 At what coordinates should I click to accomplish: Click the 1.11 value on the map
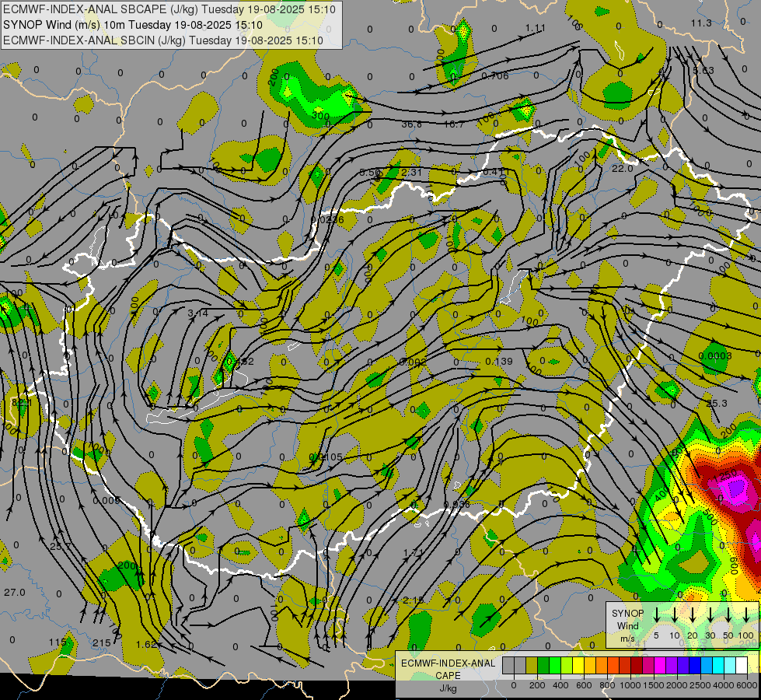click(536, 28)
